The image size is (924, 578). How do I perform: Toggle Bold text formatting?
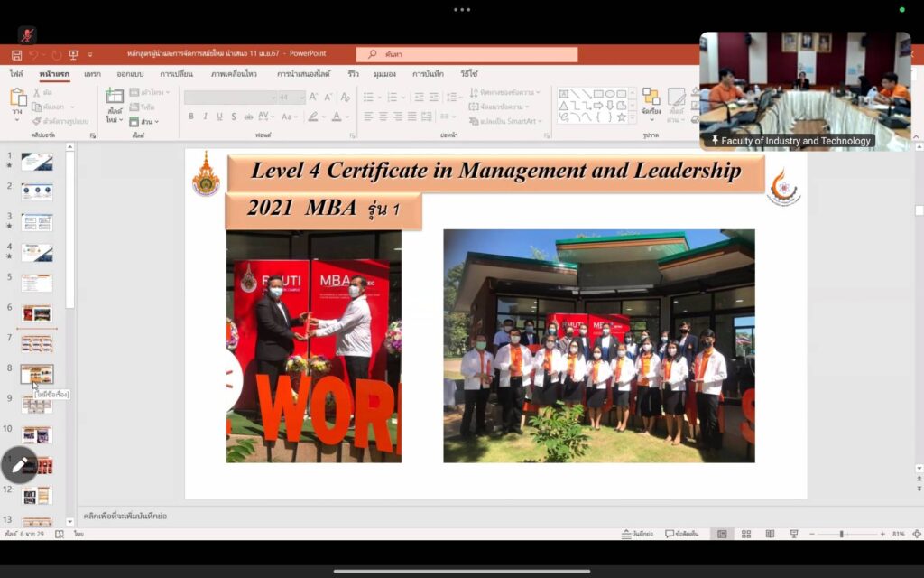pos(191,117)
